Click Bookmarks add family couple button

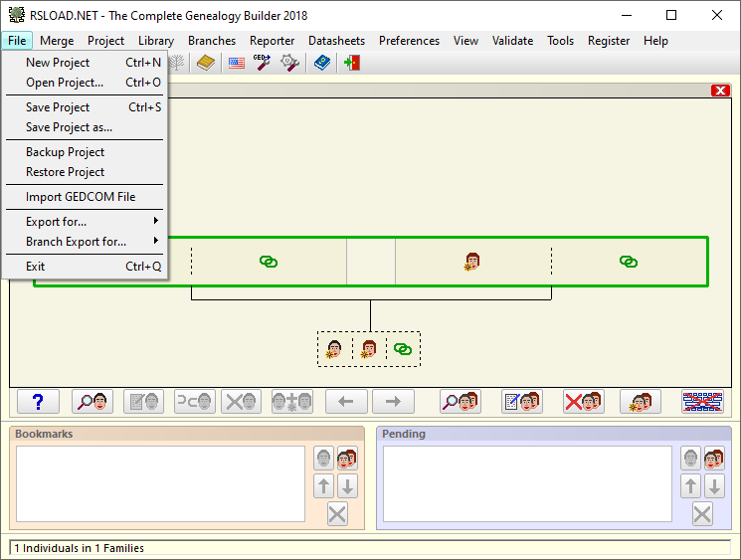347,458
